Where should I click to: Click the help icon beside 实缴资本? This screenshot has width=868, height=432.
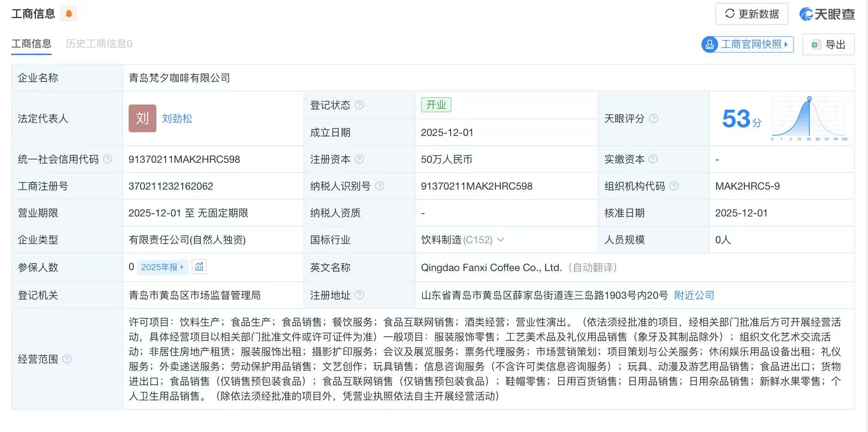click(653, 159)
